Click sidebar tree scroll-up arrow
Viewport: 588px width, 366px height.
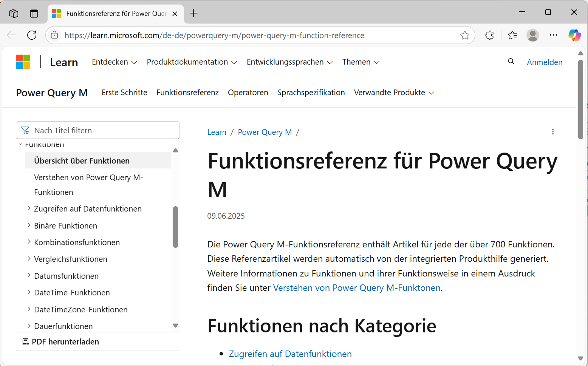pos(175,150)
